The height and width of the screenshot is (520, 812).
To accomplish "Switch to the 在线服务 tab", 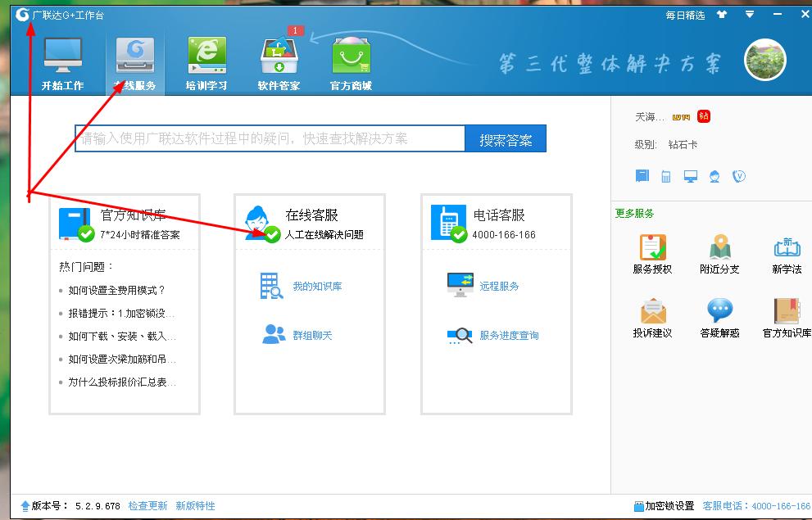I will click(x=134, y=64).
